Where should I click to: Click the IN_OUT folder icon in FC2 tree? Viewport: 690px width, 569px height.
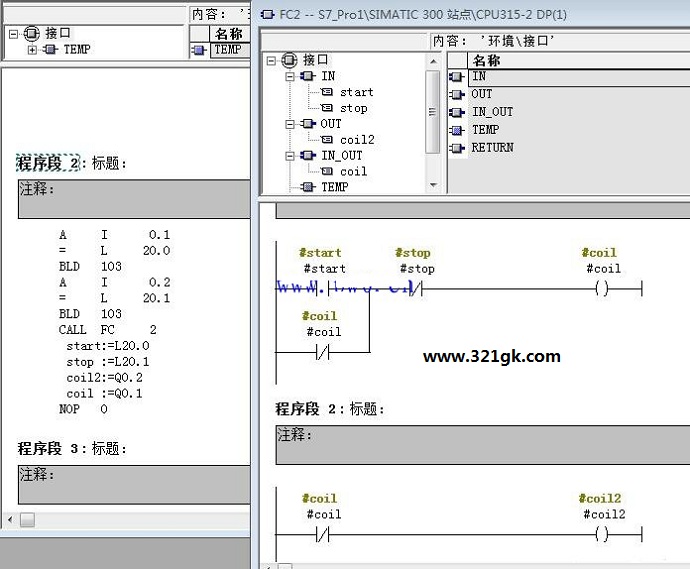coord(308,156)
